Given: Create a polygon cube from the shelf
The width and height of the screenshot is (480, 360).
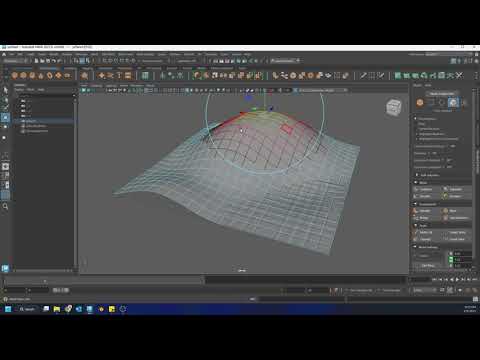Looking at the screenshot, I should (23, 76).
